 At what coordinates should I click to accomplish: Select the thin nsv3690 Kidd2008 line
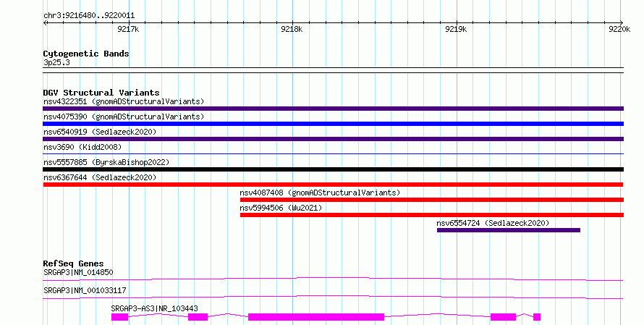[333, 154]
